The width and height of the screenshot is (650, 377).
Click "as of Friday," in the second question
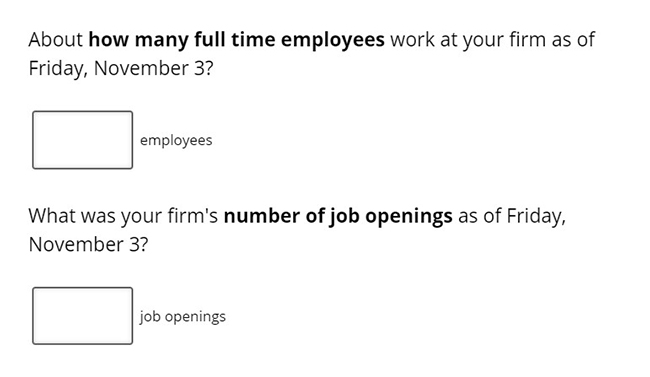click(x=512, y=216)
